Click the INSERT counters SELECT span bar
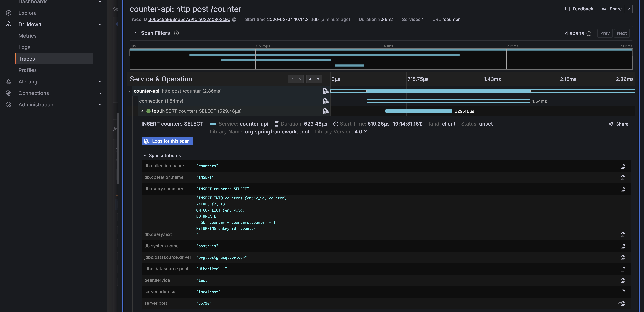 coord(418,111)
